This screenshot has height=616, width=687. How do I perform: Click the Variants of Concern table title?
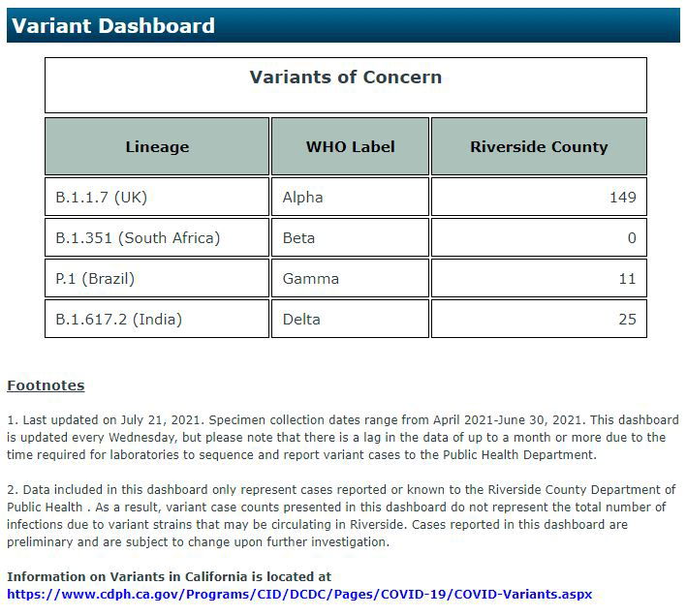point(345,77)
